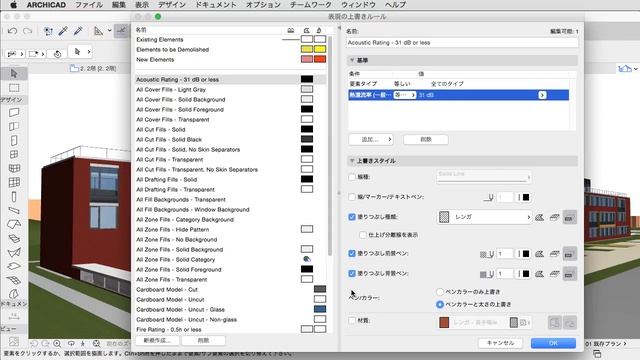Viewport: 640px width, 360px height.
Task: Open the 編集 menu
Action: [119, 5]
